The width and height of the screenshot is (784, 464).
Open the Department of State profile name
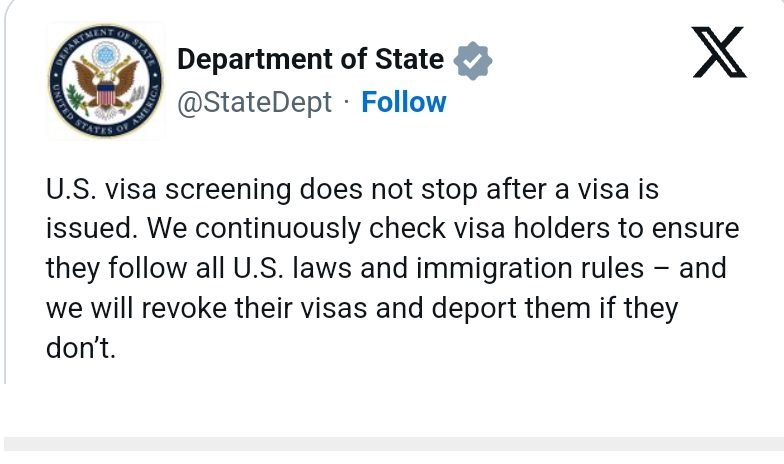click(310, 59)
